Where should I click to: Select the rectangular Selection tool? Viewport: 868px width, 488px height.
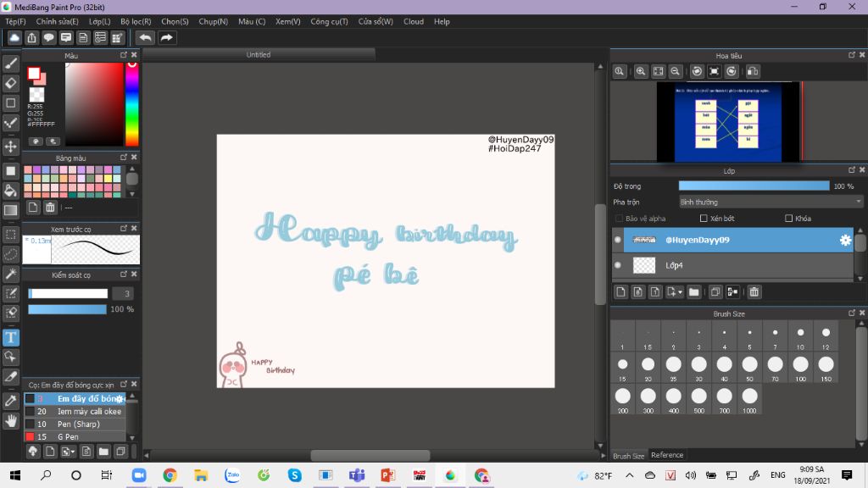pyautogui.click(x=10, y=234)
